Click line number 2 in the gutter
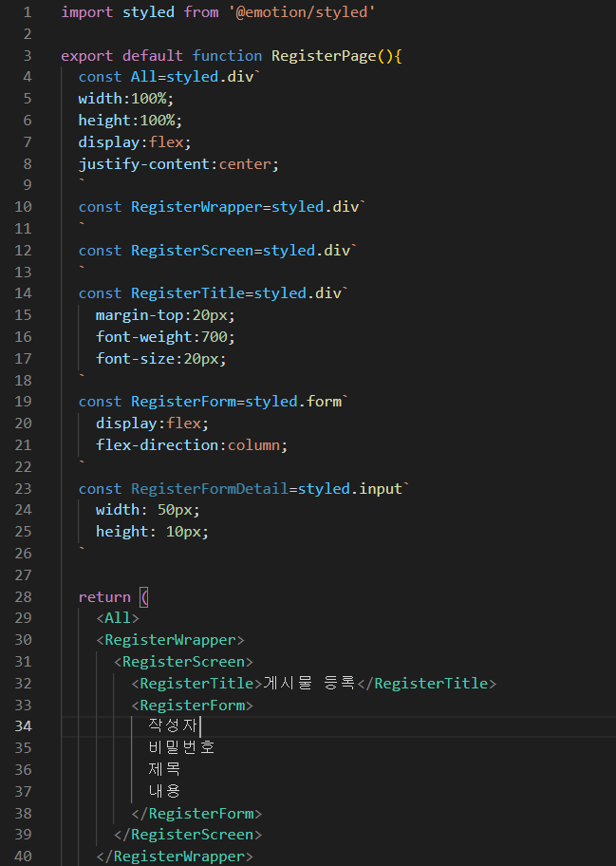The width and height of the screenshot is (616, 866). [28, 34]
